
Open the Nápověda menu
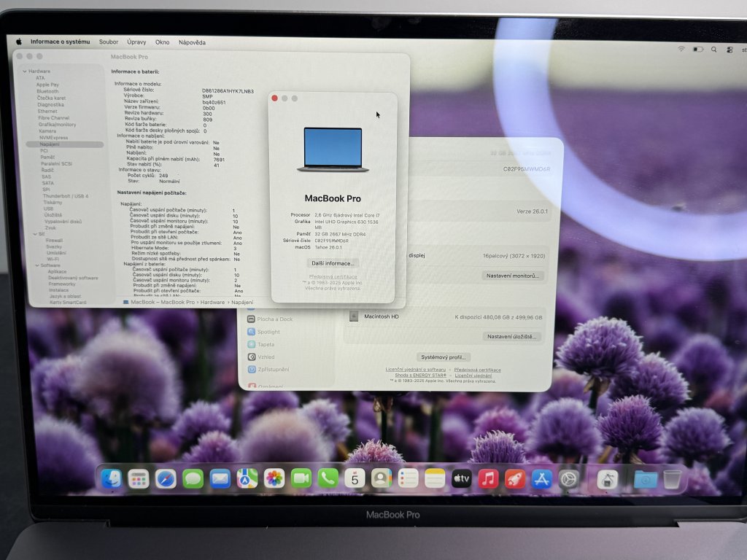point(192,42)
